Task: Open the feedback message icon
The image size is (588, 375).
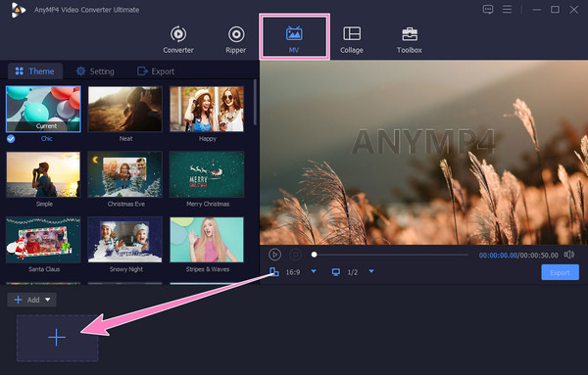Action: (488, 10)
